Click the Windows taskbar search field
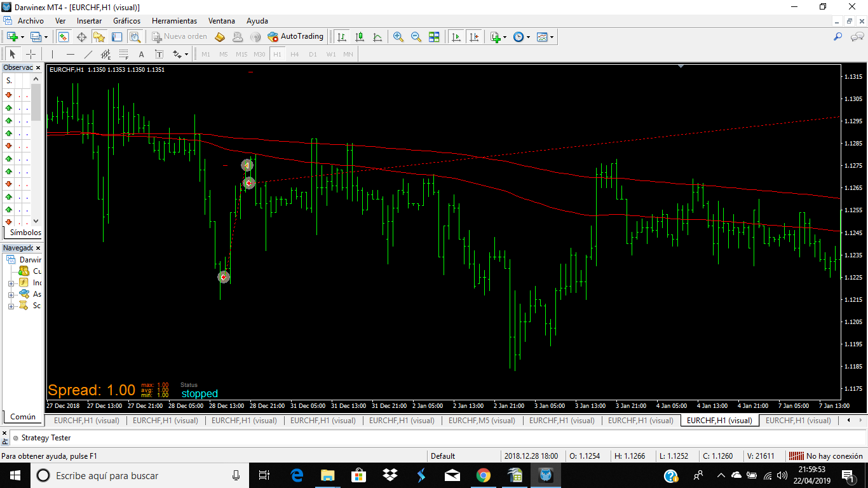 [140, 475]
